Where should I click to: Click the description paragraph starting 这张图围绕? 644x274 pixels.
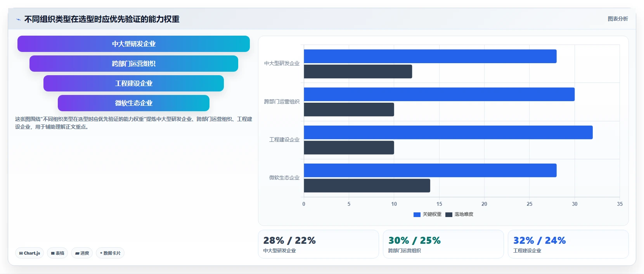pyautogui.click(x=133, y=123)
